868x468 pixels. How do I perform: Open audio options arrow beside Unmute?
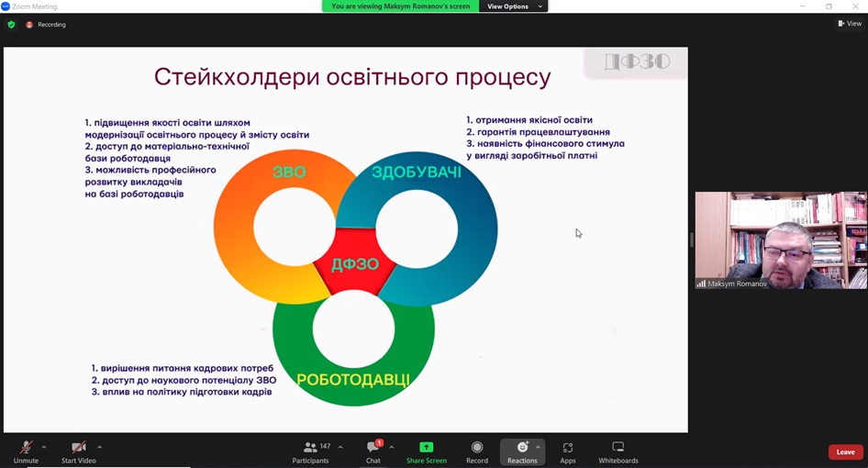[44, 447]
